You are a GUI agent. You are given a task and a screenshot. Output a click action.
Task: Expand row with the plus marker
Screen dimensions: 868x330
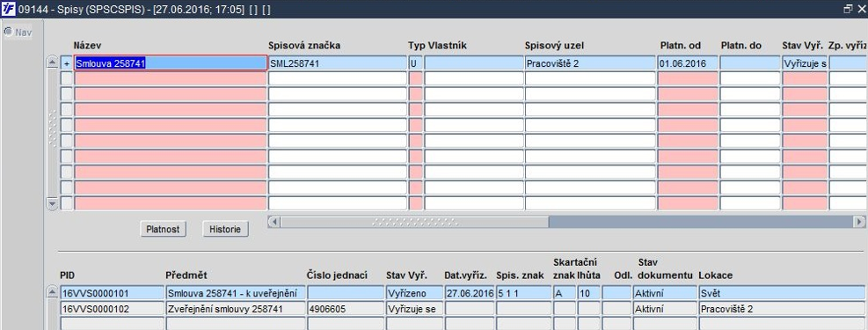[67, 63]
